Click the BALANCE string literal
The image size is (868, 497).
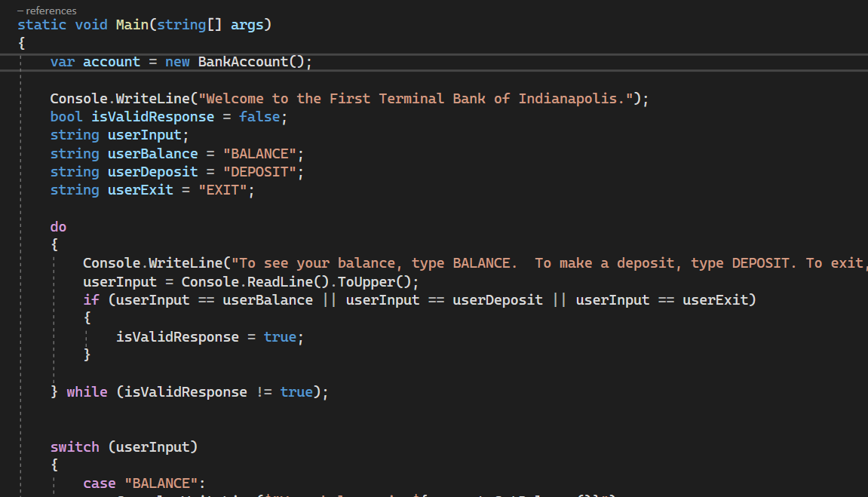[x=260, y=153]
